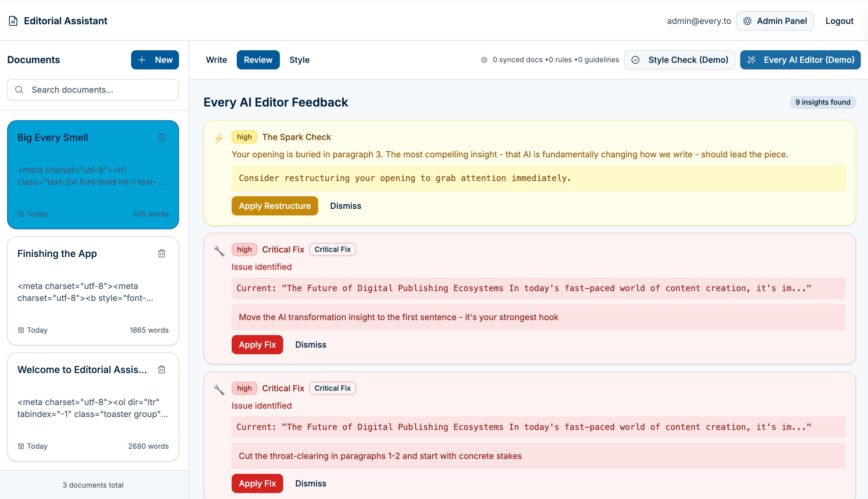Screen dimensions: 868x499
Task: Click the synced docs gear icon
Action: (x=484, y=60)
